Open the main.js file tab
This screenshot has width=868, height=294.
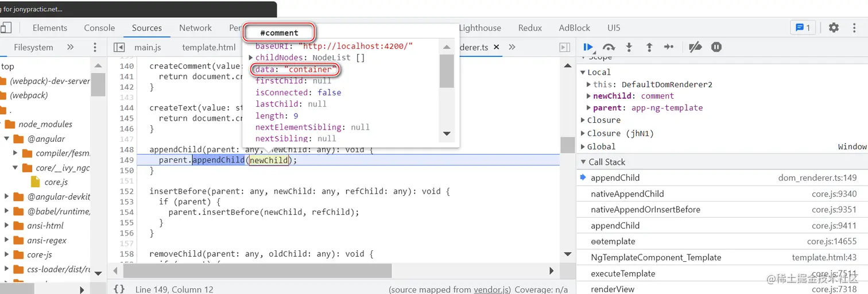[148, 47]
